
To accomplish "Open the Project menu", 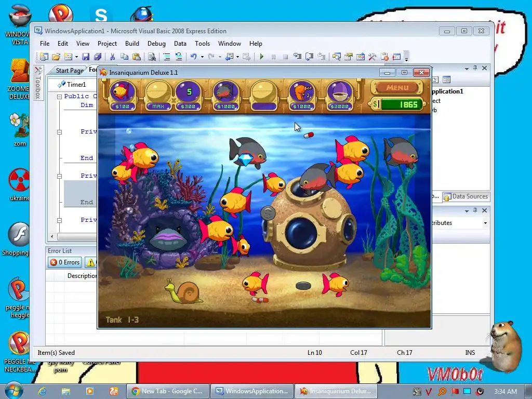I will [x=107, y=44].
